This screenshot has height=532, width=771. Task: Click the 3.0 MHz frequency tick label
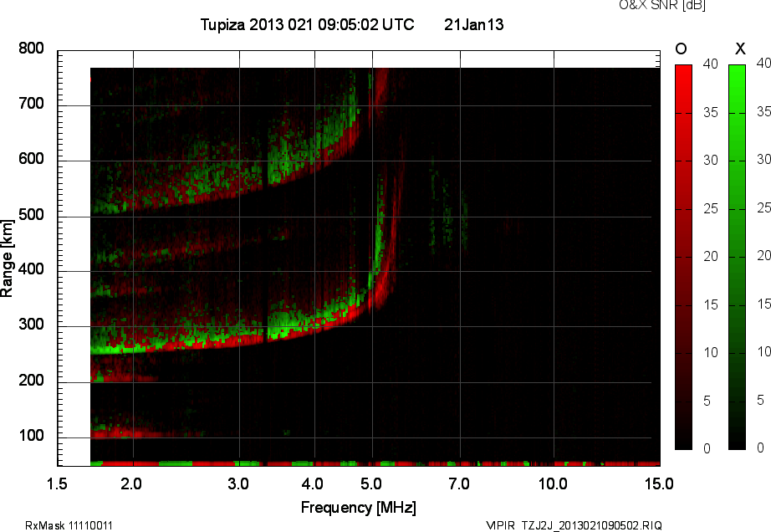click(238, 483)
